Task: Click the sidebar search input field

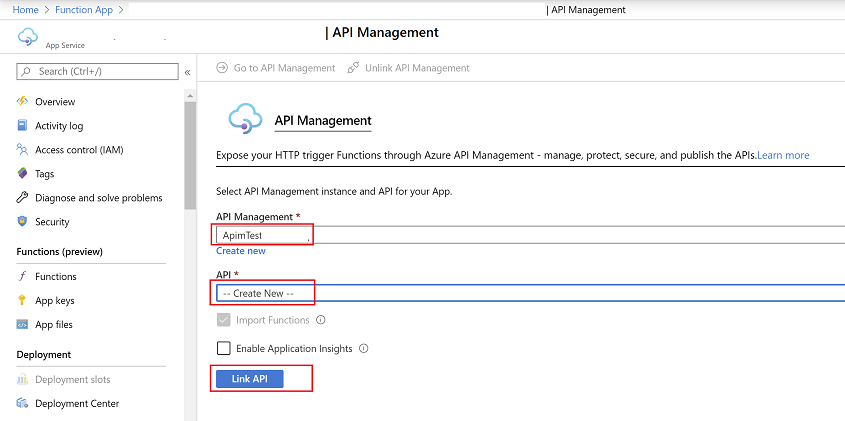Action: (x=98, y=71)
